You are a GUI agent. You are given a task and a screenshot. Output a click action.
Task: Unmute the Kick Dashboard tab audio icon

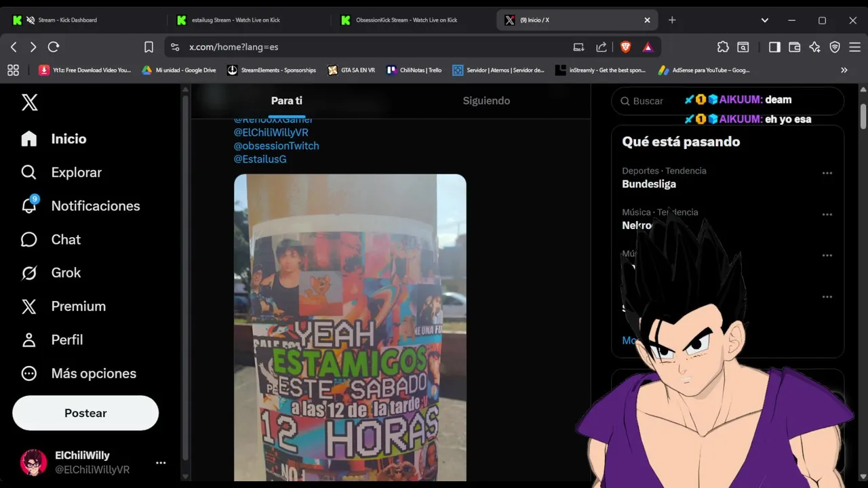(x=31, y=20)
